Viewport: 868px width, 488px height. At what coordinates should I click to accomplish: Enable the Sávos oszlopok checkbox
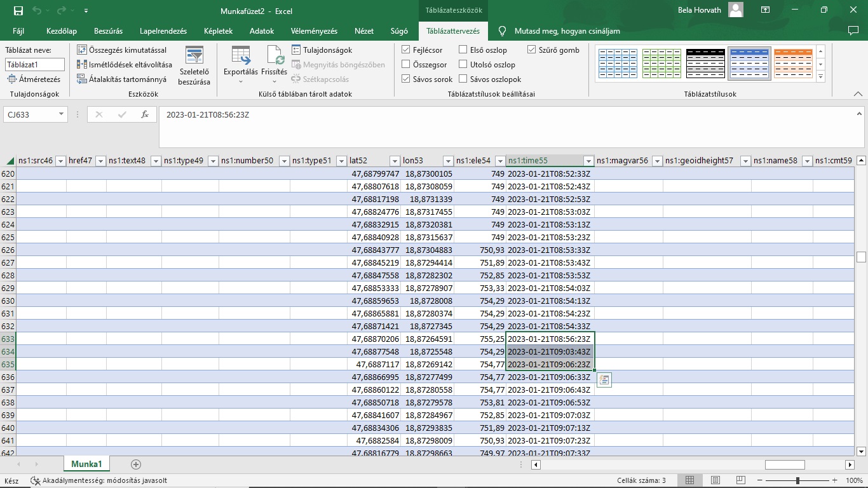tap(463, 79)
